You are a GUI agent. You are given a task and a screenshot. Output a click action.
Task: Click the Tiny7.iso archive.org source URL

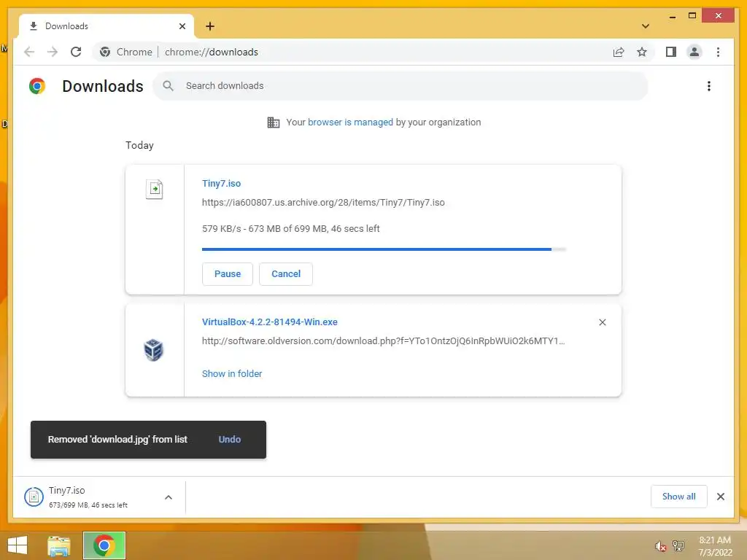click(x=323, y=203)
